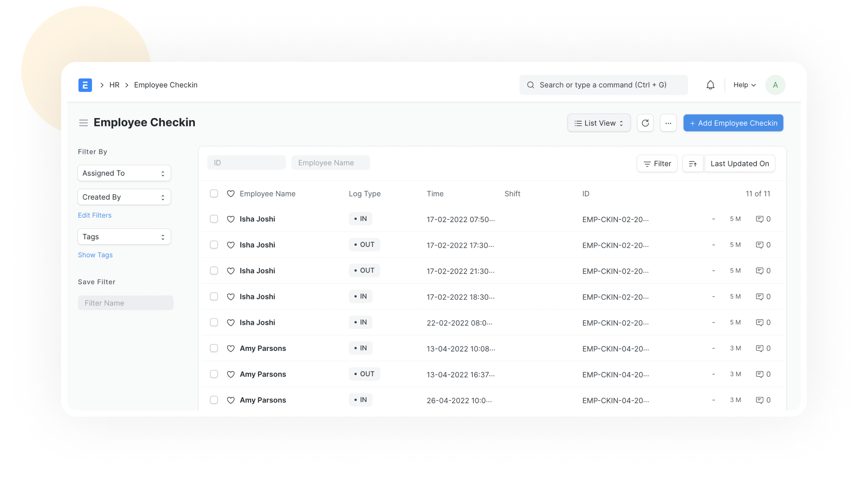
Task: Open Amy Parsons checkin at 10:08
Action: 263,348
